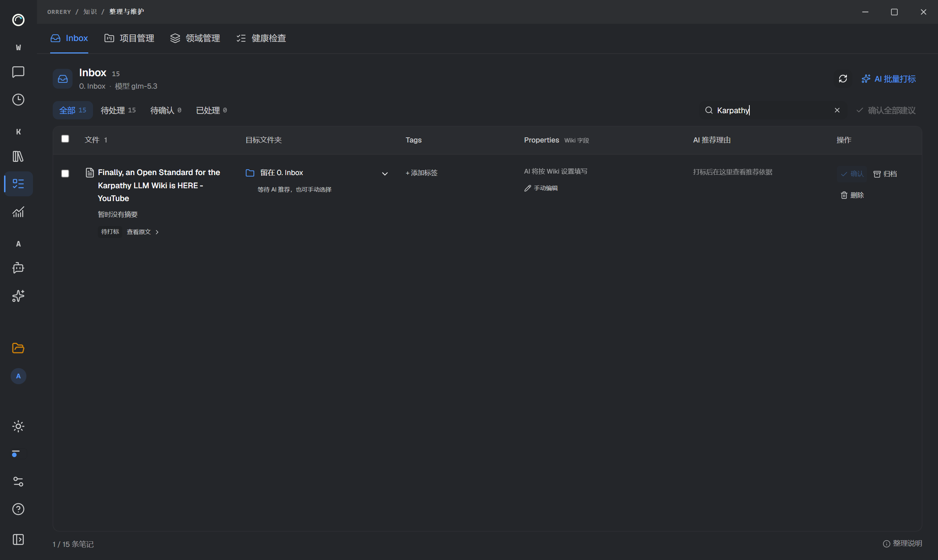Collapse sidebar with panel icon

[x=18, y=539]
